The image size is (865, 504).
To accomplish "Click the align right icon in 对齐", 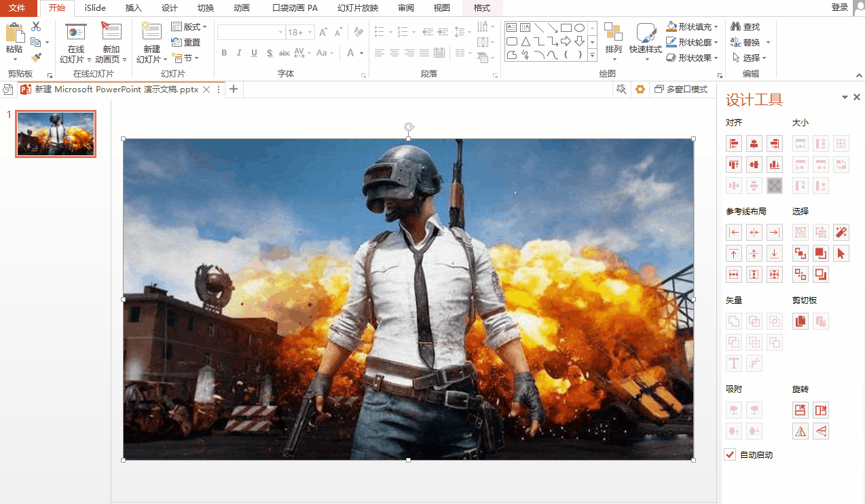I will [x=774, y=144].
